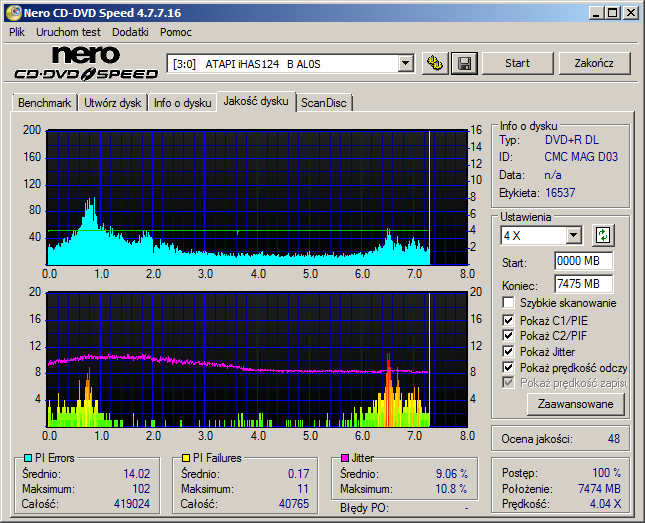Open the Plik menu
The width and height of the screenshot is (645, 523).
coord(17,32)
